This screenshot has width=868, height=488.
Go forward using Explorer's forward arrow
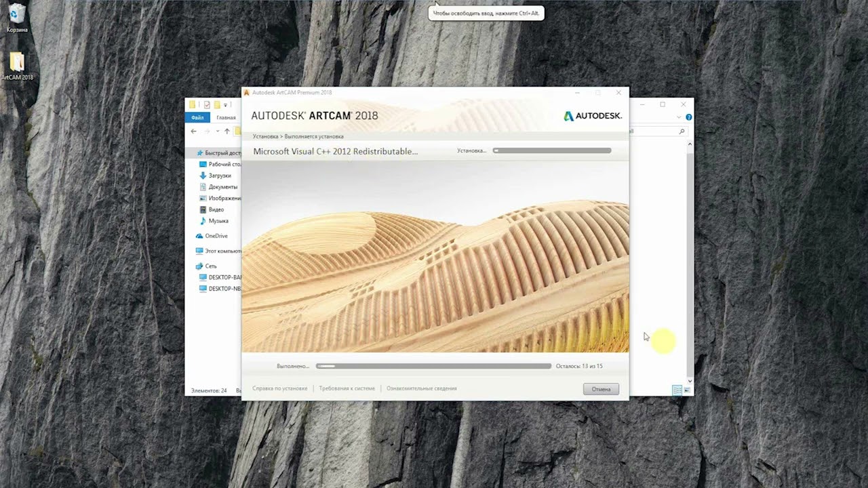[207, 131]
